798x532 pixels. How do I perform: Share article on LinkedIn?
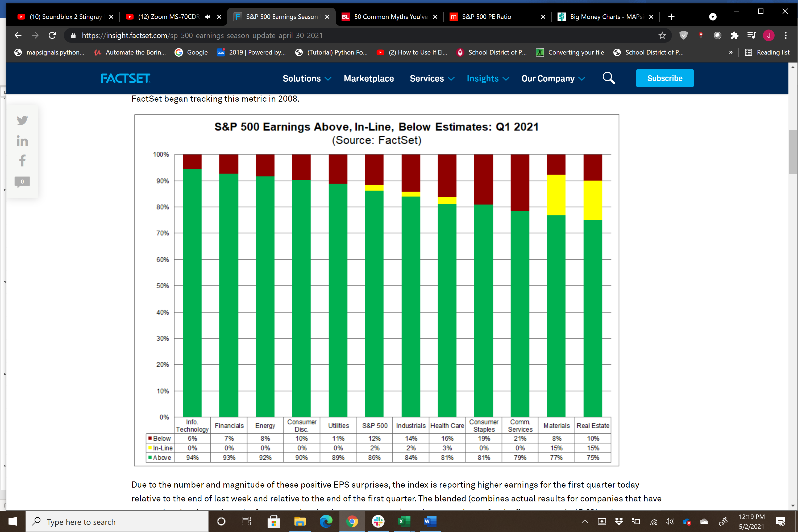coord(22,141)
